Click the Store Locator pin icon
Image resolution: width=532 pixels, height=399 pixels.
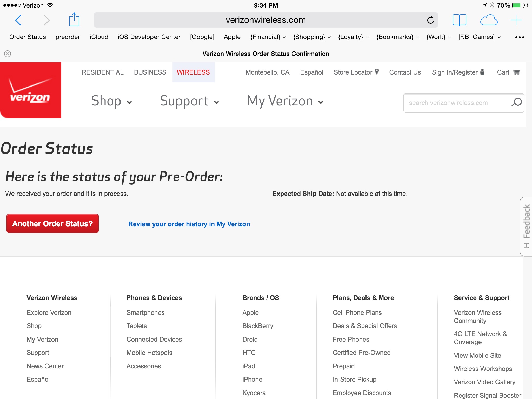tap(377, 72)
